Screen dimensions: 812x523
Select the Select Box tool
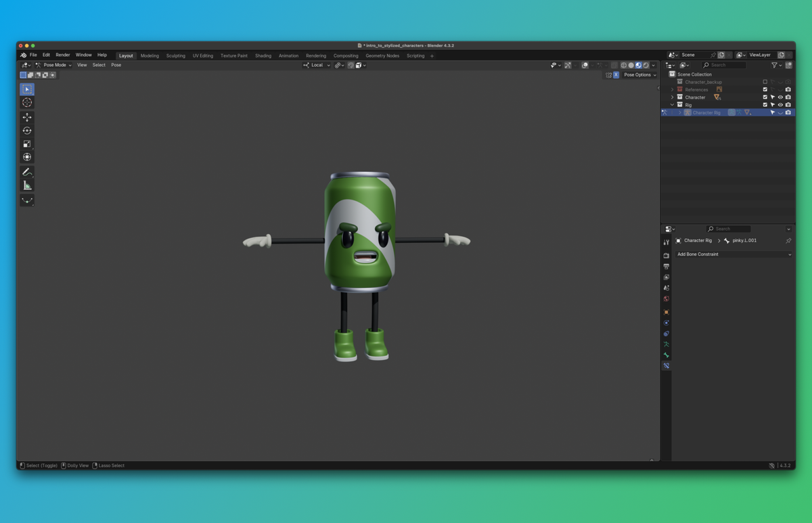(27, 89)
